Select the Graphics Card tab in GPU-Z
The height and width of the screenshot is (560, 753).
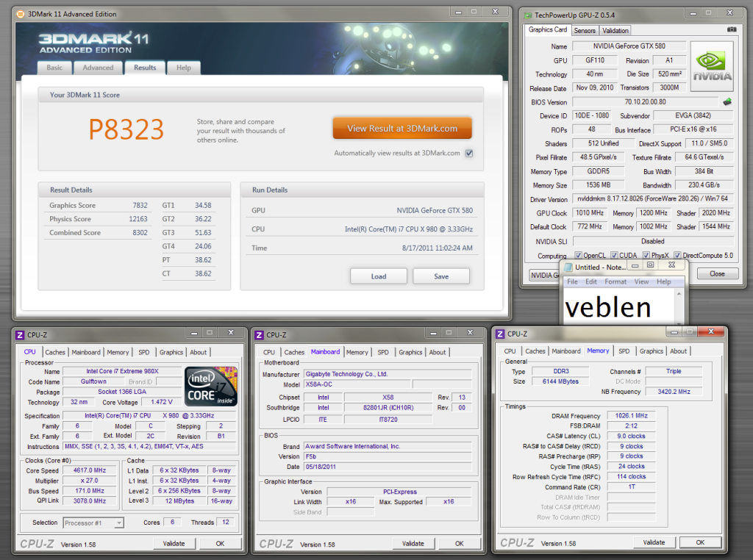[x=547, y=29]
